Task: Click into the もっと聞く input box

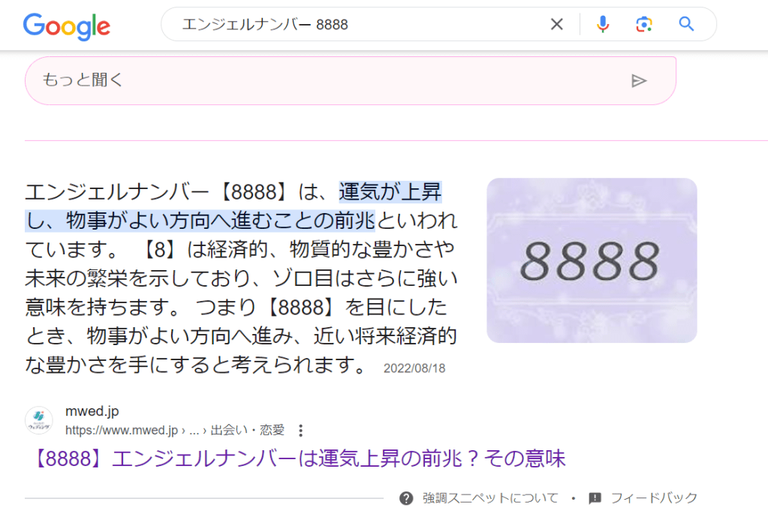Action: tap(323, 81)
